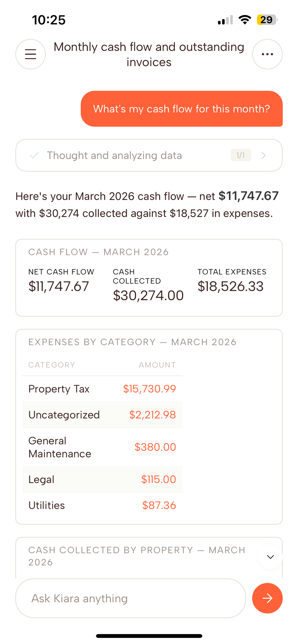Open the thinking details chevron arrow
The height and width of the screenshot is (644, 298).
click(x=263, y=155)
